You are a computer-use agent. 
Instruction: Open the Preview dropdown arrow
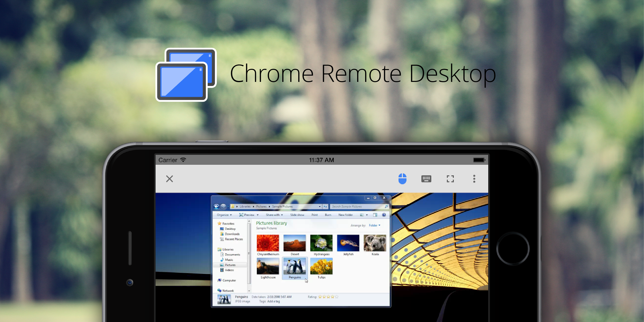(x=257, y=215)
